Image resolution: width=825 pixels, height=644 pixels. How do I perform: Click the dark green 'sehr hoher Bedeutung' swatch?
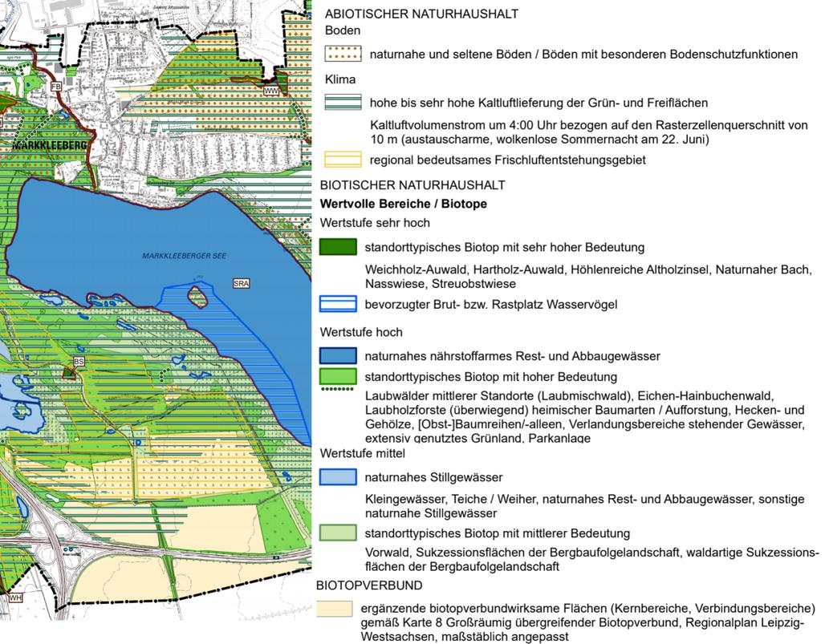point(338,247)
